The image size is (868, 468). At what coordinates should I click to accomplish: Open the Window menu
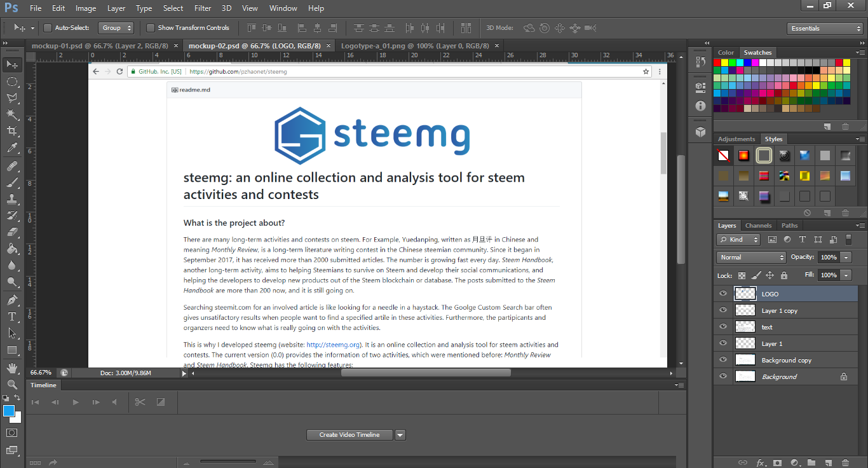pyautogui.click(x=283, y=8)
